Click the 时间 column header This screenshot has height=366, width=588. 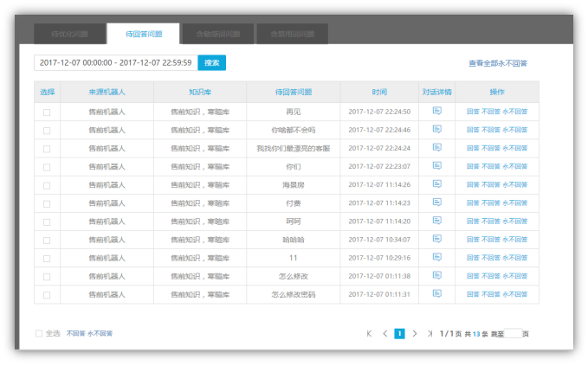pyautogui.click(x=379, y=92)
